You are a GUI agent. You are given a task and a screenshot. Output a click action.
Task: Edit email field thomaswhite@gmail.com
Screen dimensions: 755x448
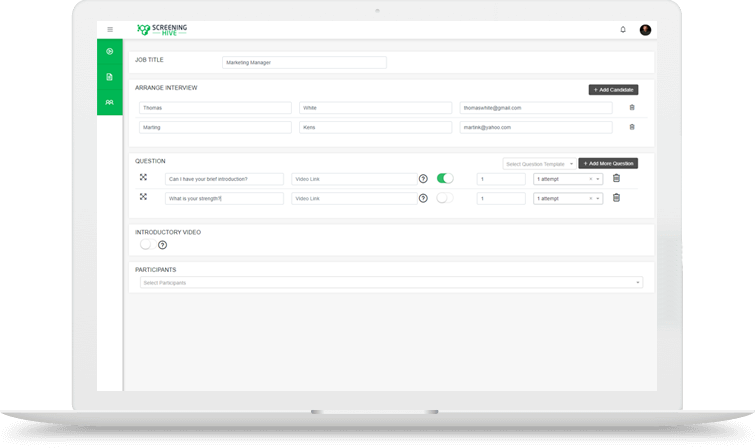click(536, 108)
